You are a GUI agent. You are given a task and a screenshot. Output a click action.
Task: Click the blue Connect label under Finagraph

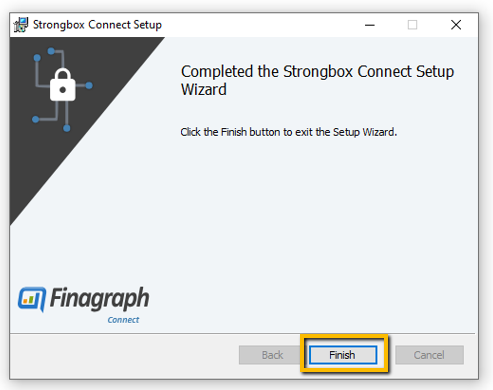pos(123,320)
